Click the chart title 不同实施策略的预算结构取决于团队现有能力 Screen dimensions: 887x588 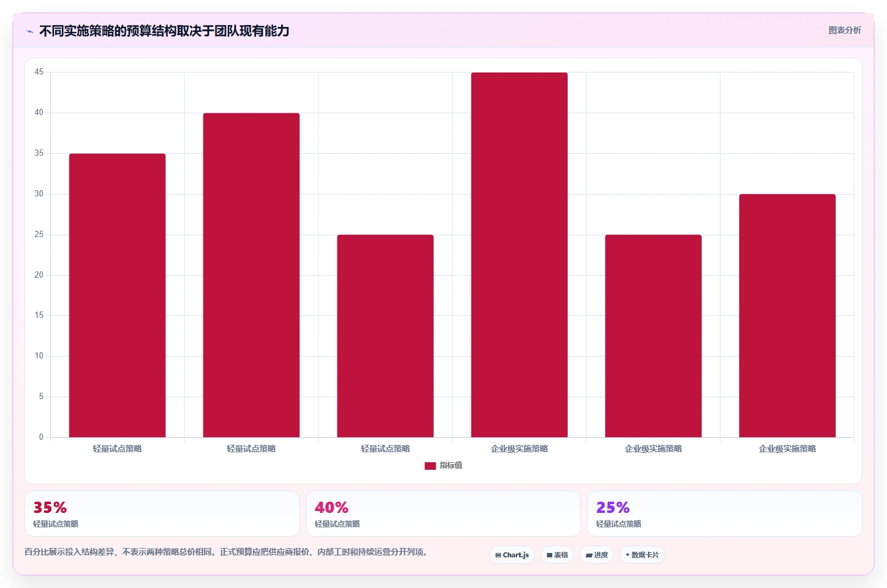[164, 31]
